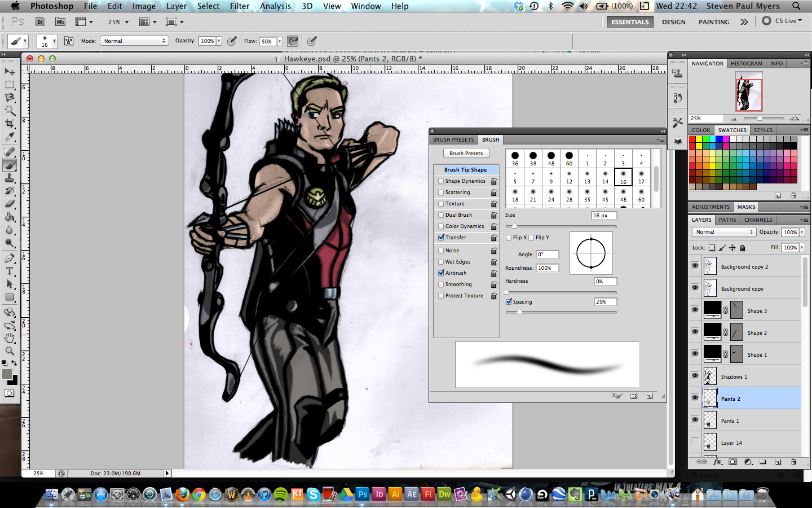Select the size 48 hard brush tip

point(551,159)
